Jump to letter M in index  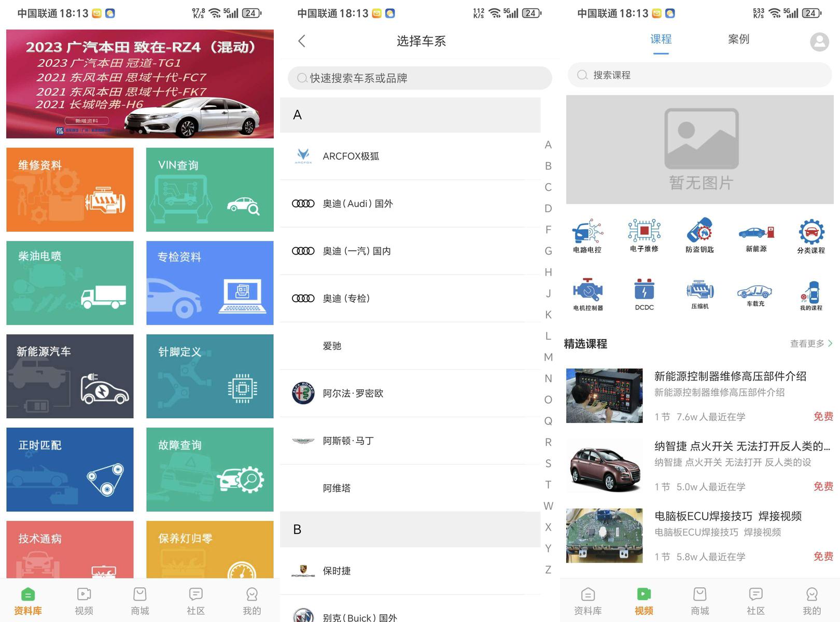coord(548,357)
